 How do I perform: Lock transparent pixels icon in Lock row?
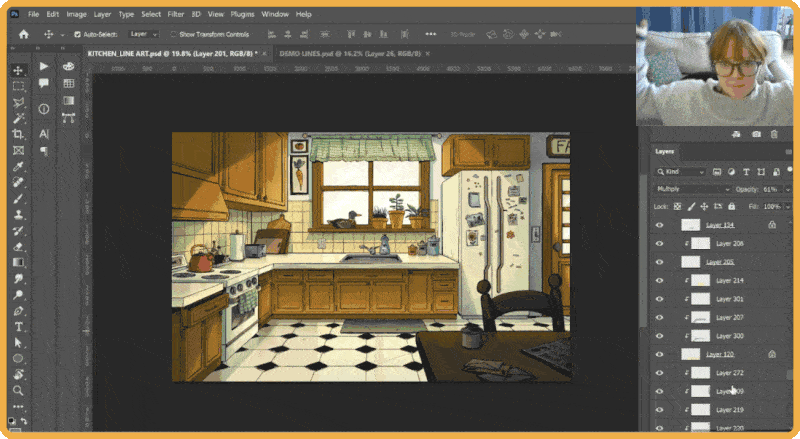coord(677,206)
